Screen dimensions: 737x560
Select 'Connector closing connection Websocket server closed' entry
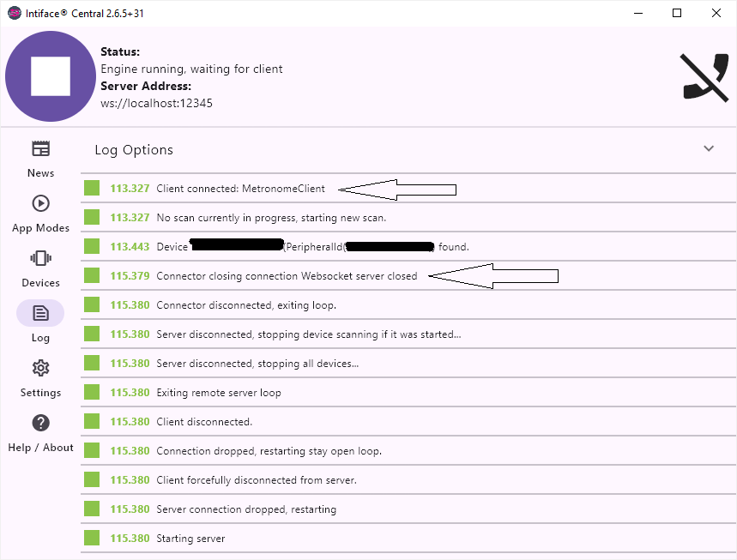pos(408,276)
